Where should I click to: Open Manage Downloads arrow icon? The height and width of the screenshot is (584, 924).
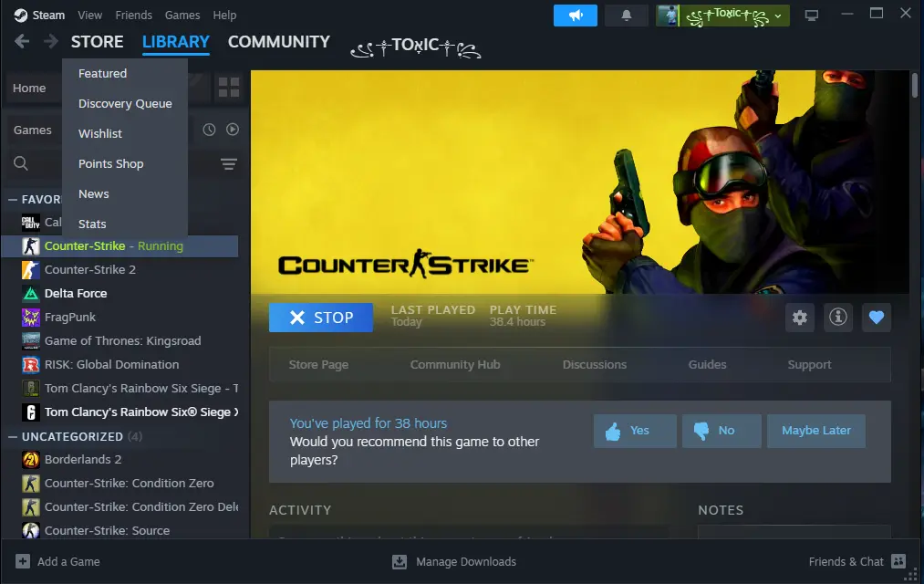[400, 561]
